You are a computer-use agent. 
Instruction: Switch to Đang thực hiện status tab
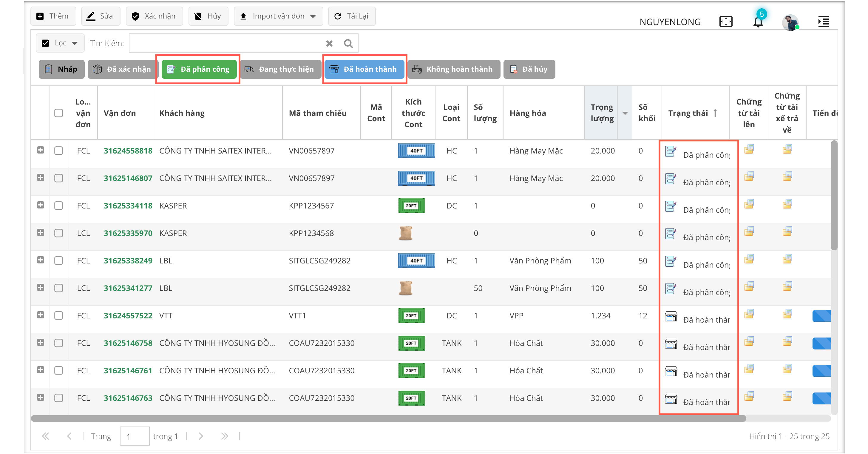click(280, 69)
